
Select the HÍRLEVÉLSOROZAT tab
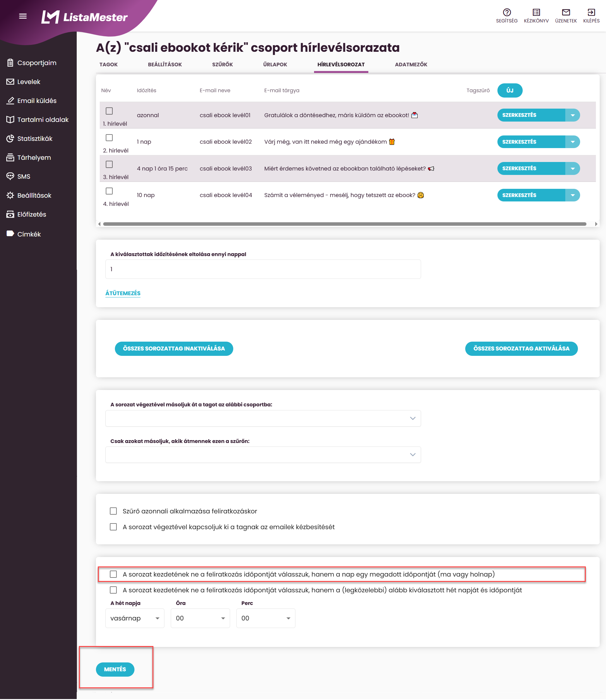click(x=341, y=64)
